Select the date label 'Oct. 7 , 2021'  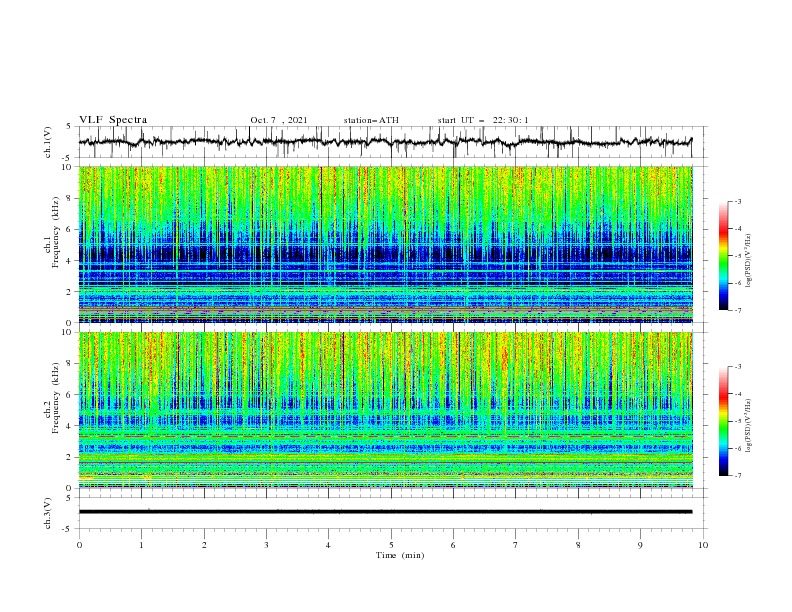[279, 120]
